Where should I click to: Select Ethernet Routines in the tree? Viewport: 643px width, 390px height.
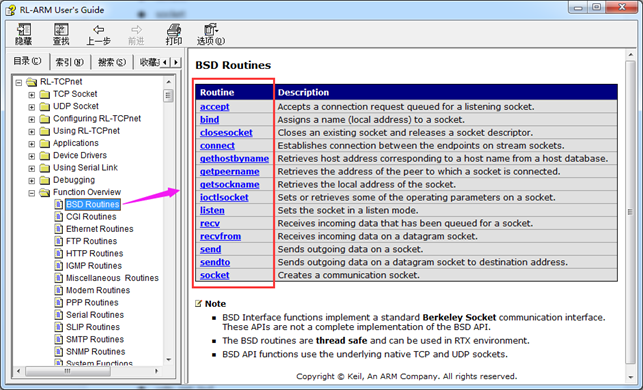[x=100, y=229]
